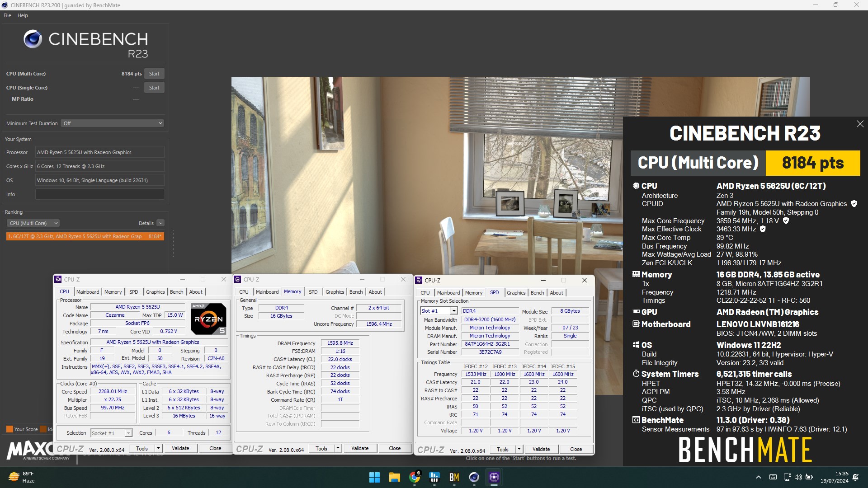
Task: Open the Socket #1 selection dropdown
Action: click(x=111, y=433)
